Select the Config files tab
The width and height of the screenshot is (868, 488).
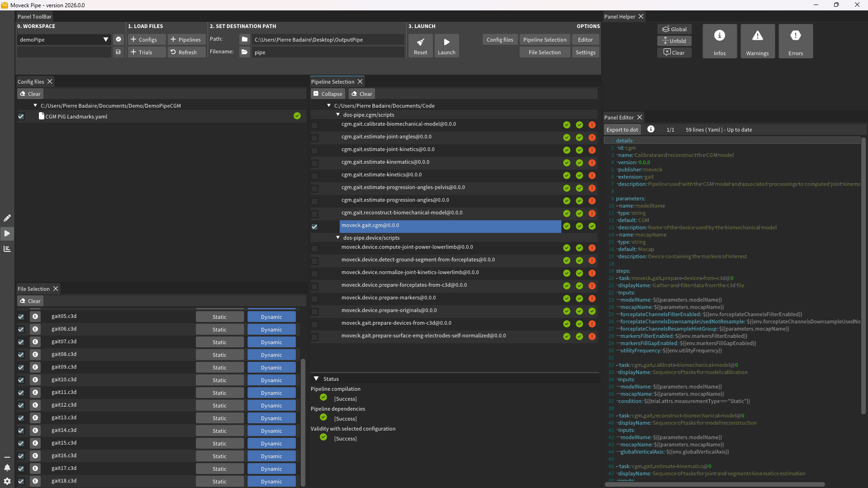[31, 81]
